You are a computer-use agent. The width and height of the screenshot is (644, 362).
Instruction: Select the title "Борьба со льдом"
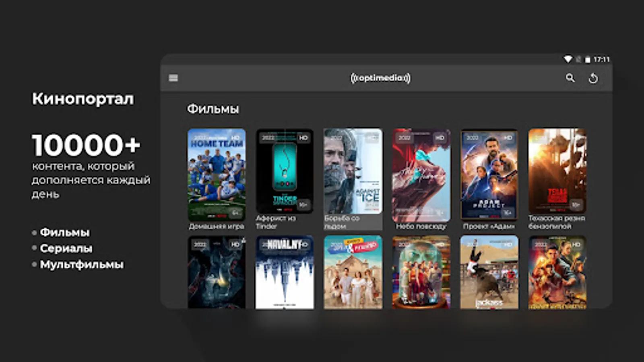click(342, 222)
